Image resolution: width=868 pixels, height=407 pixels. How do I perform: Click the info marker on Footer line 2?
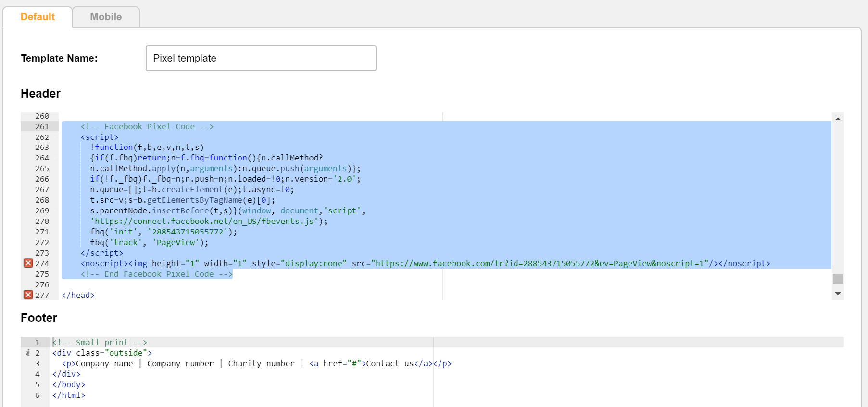coord(28,353)
